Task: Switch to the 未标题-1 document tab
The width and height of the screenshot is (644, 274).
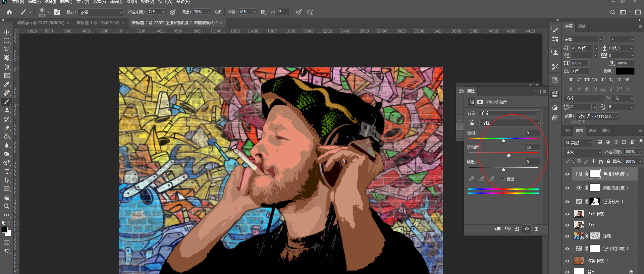Action: tap(98, 23)
